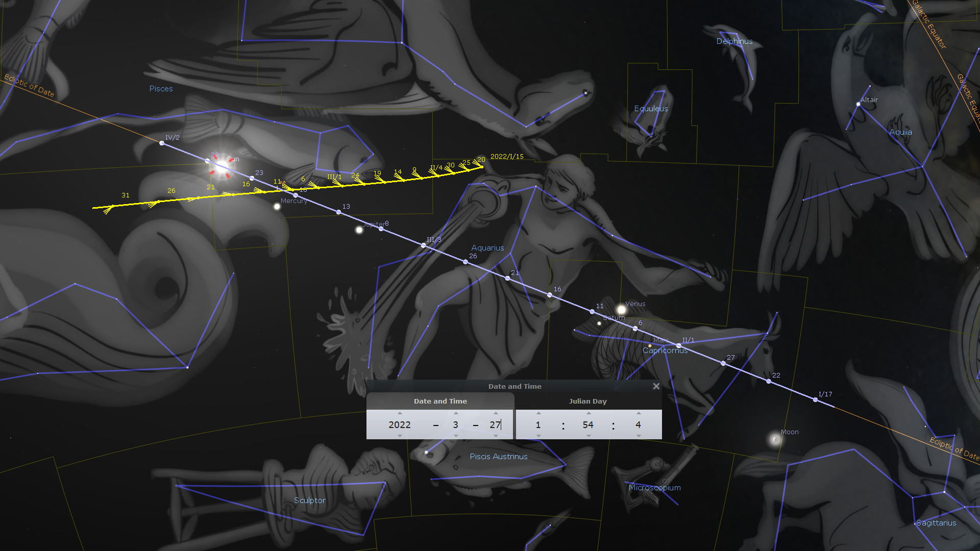Click the day field showing 27
The height and width of the screenshot is (551, 980).
pyautogui.click(x=496, y=424)
